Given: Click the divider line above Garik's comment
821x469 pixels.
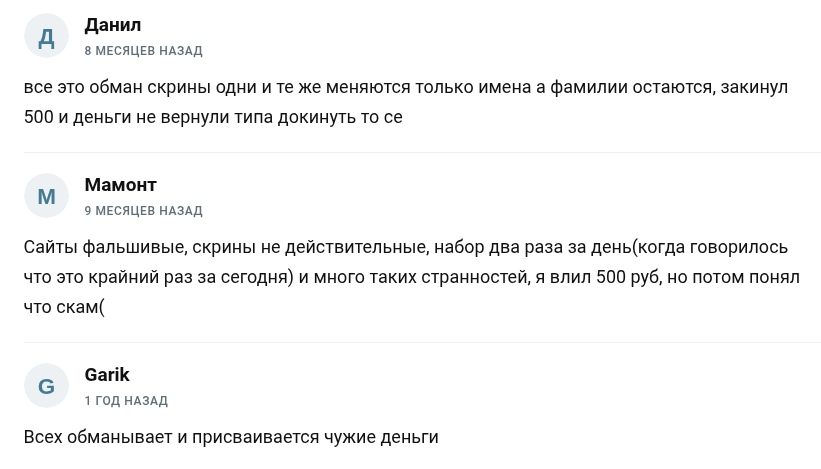Looking at the screenshot, I should click(421, 343).
